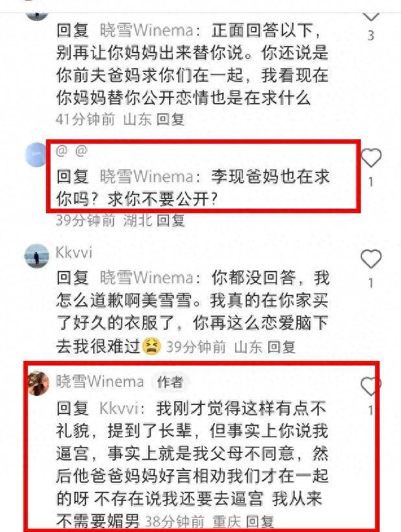Tap the 作者 badge next to 晓雪Winema
The width and height of the screenshot is (401, 532).
(x=170, y=382)
